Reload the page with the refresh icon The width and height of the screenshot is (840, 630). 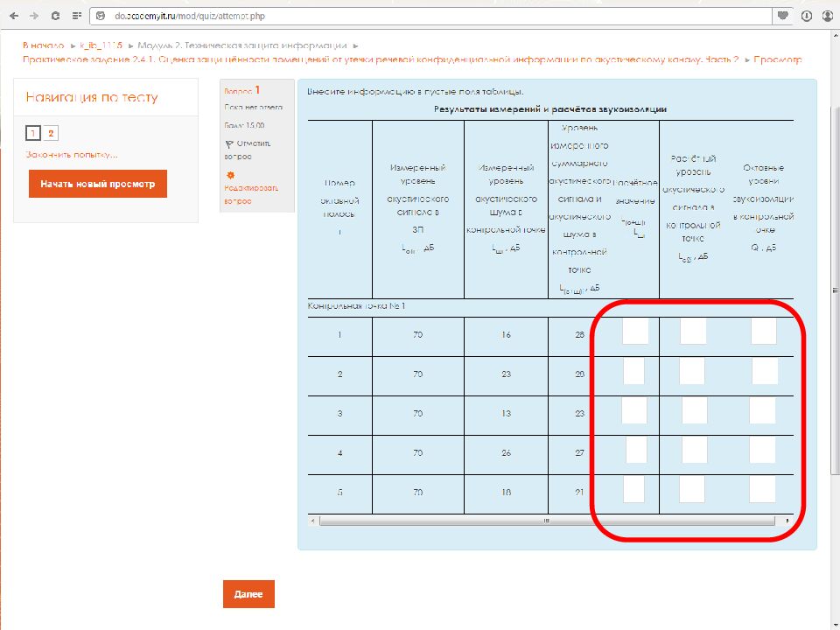55,16
